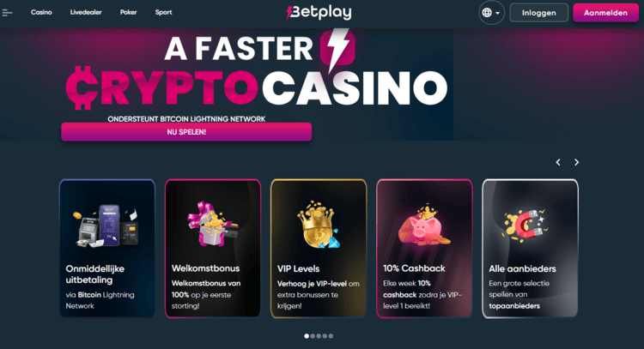The width and height of the screenshot is (644, 349).
Task: Select the last carousel pagination dot
Action: click(x=331, y=336)
